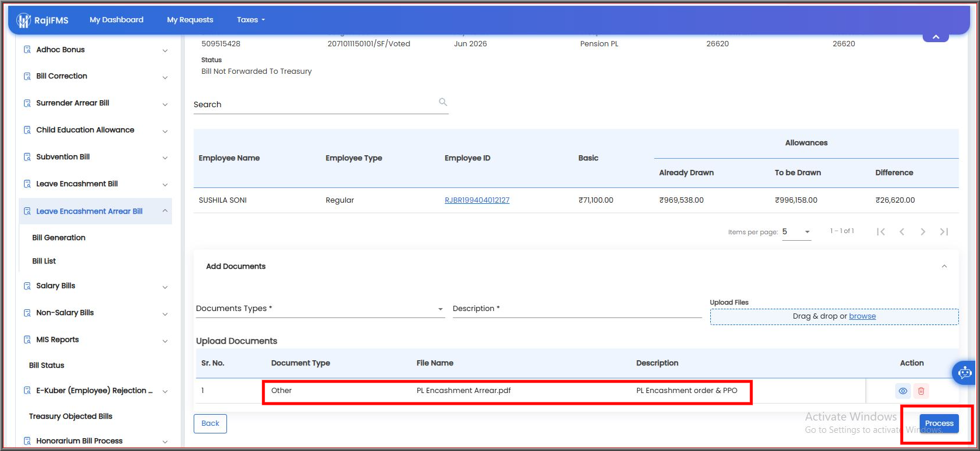Expand Surrender Arrear Bill chevron

[x=165, y=104]
